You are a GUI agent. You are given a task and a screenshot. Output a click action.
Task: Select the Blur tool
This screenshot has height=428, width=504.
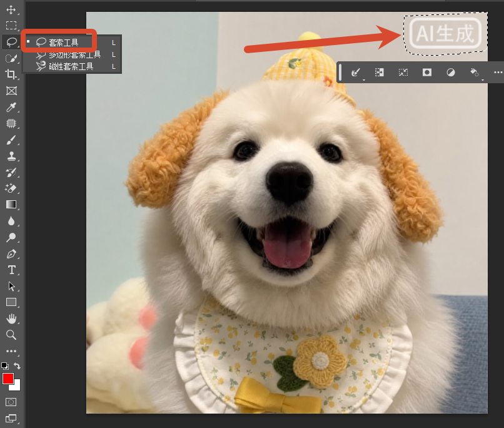(11, 222)
